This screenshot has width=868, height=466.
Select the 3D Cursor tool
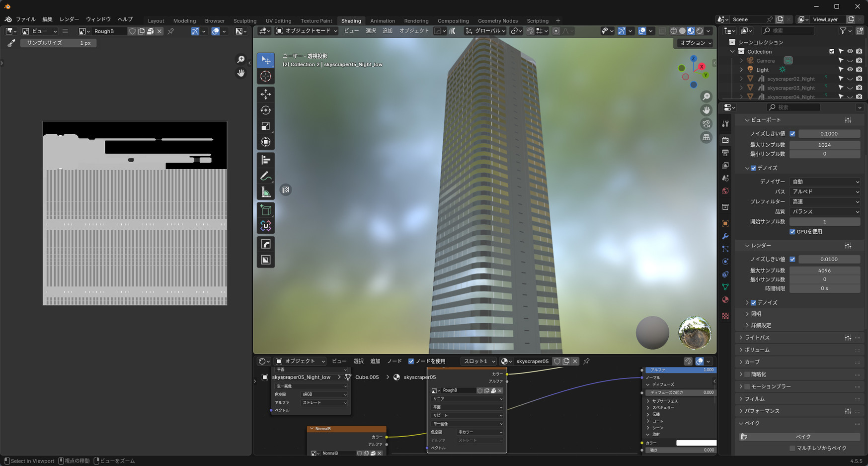tap(266, 77)
